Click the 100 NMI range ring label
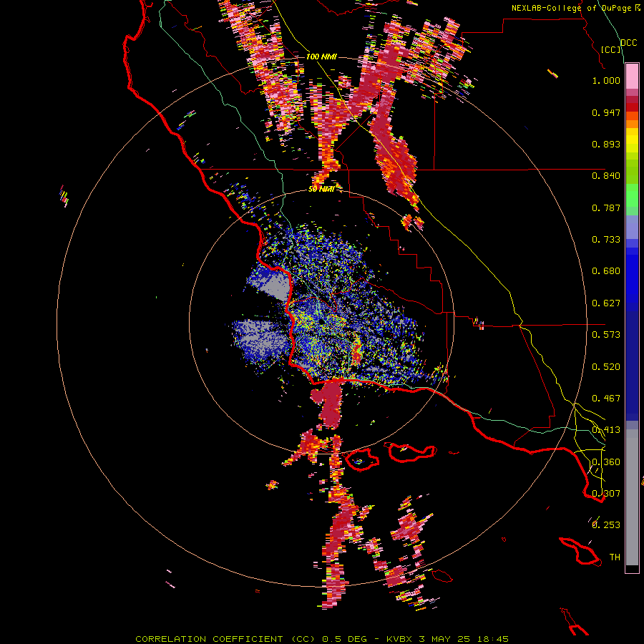The image size is (644, 644). click(x=321, y=57)
